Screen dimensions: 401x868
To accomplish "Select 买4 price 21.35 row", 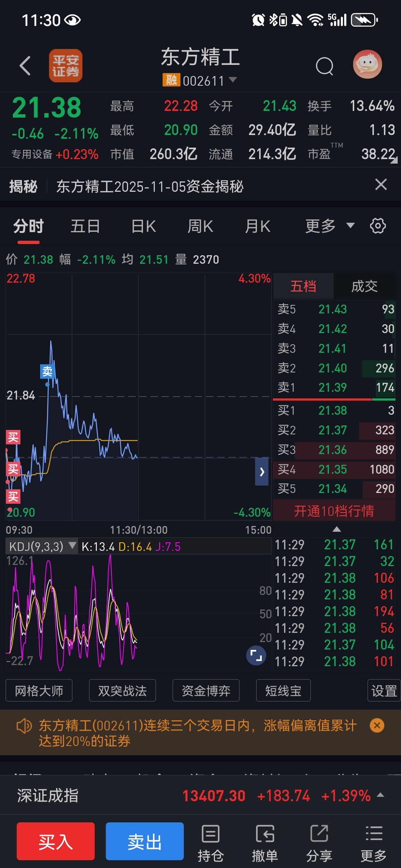I will [334, 469].
